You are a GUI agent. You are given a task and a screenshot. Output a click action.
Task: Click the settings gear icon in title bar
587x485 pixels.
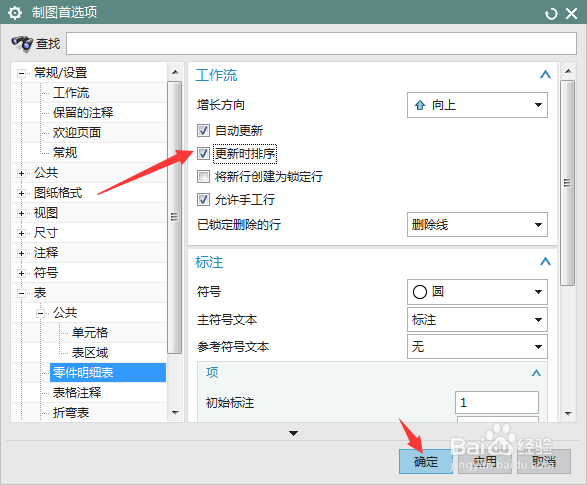coord(15,13)
